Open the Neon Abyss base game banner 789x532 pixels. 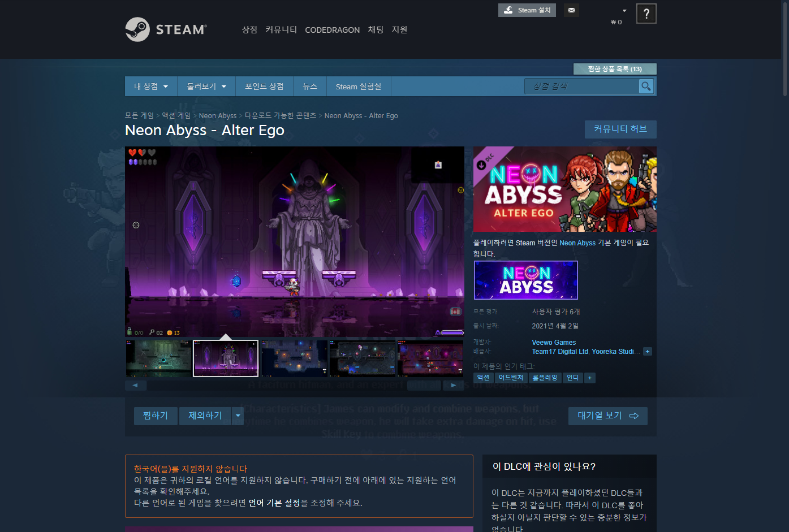[x=526, y=280]
